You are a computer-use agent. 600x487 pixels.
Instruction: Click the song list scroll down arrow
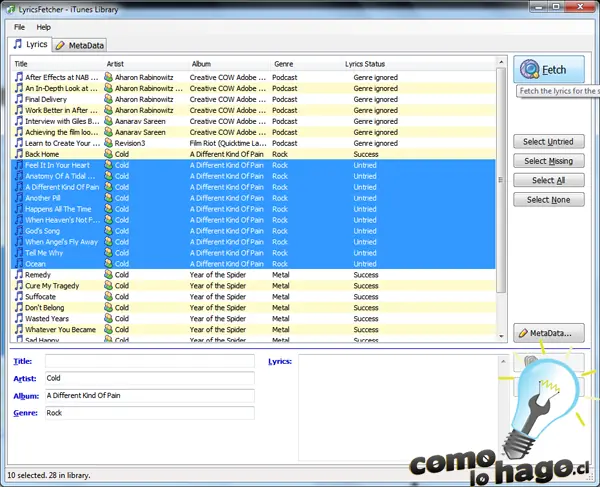click(501, 336)
